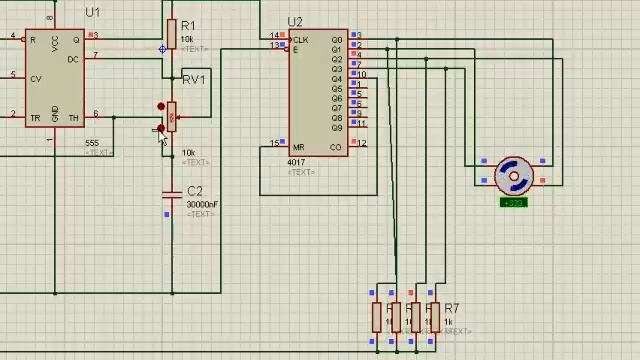640x360 pixels.
Task: Click the <TEXT> placeholder below 4017
Action: point(301,172)
